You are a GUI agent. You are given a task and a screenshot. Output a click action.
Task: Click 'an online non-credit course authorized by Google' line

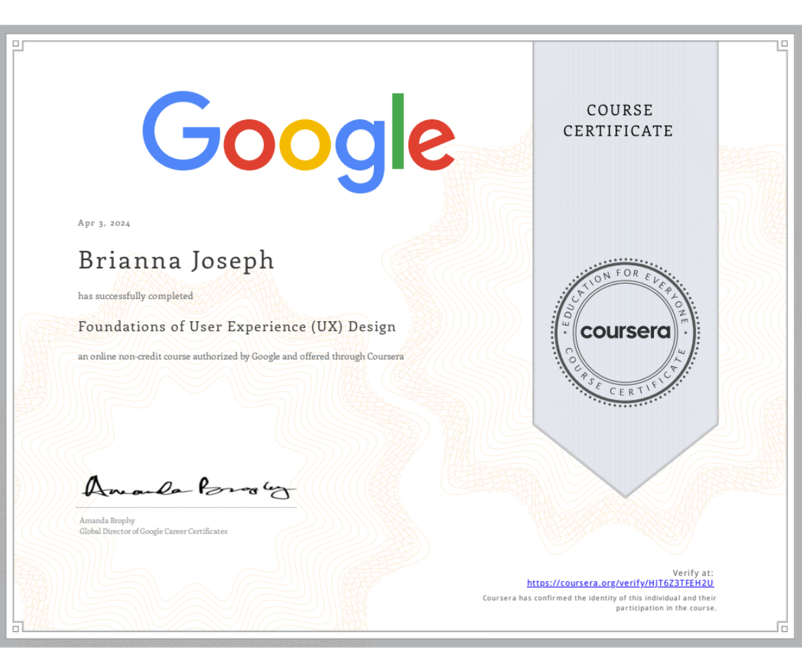point(241,356)
